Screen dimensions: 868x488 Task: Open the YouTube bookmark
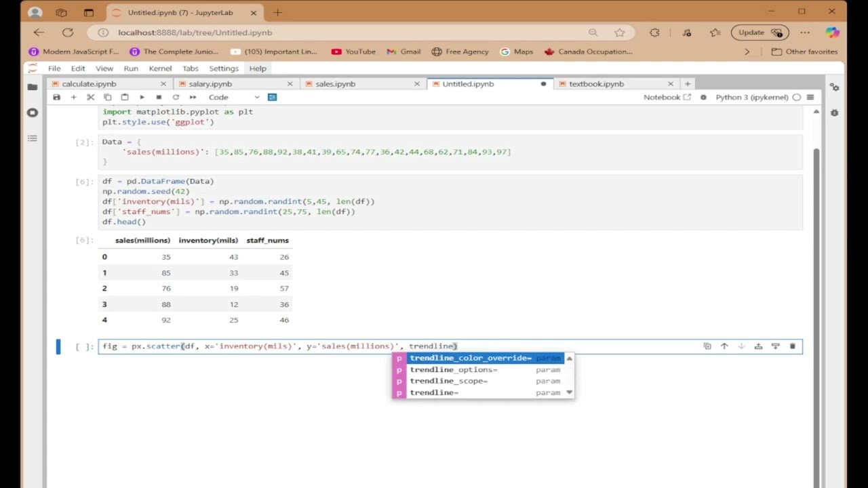point(353,52)
